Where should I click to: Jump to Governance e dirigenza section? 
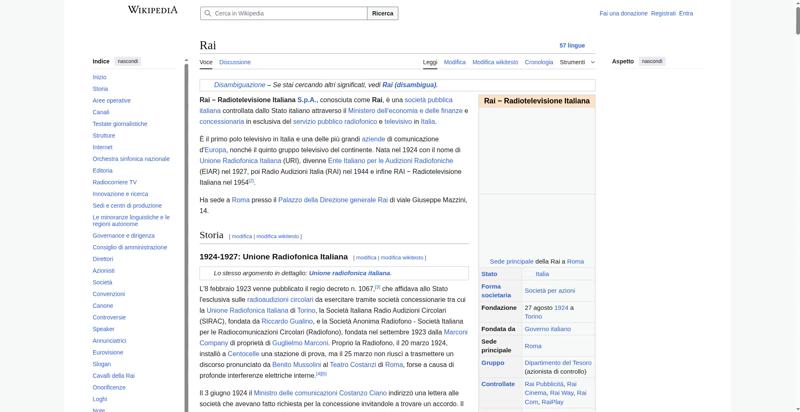[x=123, y=236]
